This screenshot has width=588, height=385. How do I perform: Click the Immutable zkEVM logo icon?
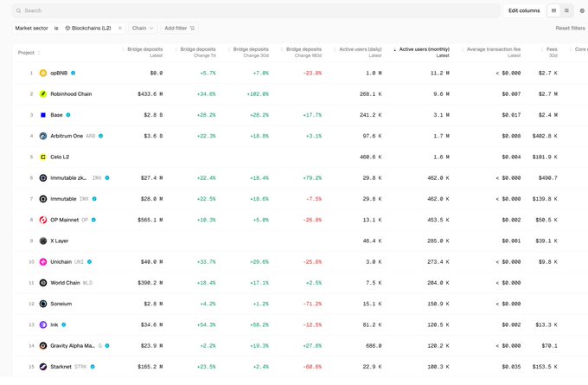click(43, 178)
